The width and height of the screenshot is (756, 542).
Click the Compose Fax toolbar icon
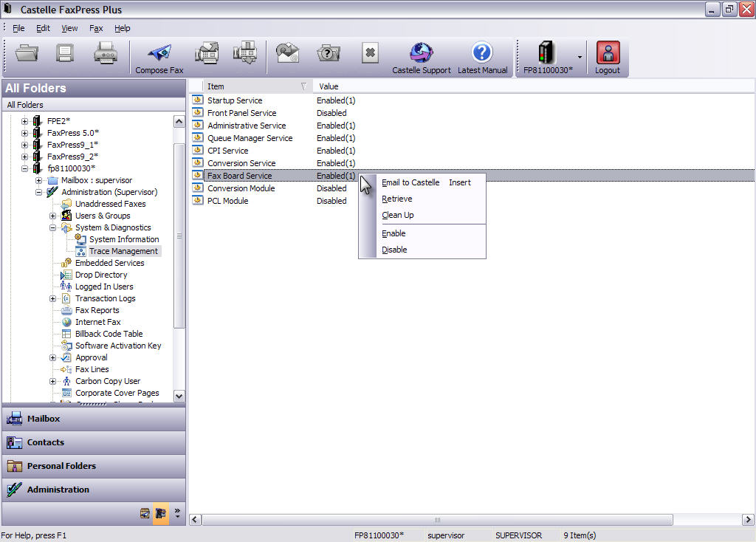[x=159, y=54]
